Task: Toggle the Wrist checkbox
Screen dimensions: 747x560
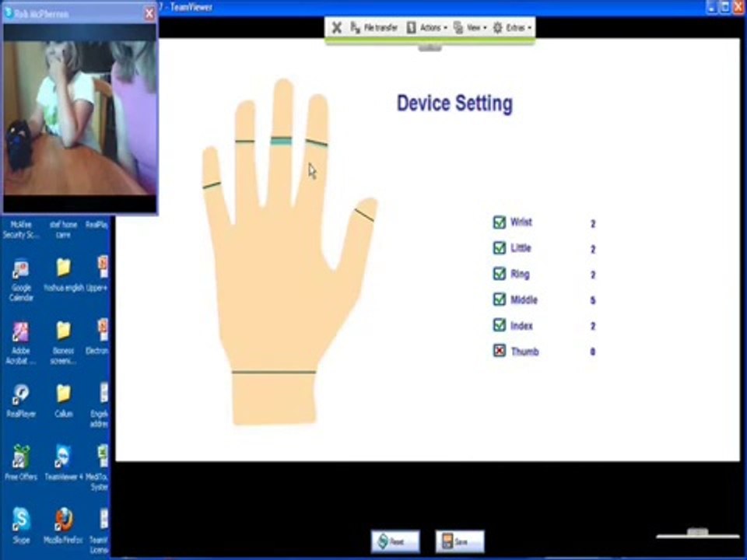Action: coord(500,222)
